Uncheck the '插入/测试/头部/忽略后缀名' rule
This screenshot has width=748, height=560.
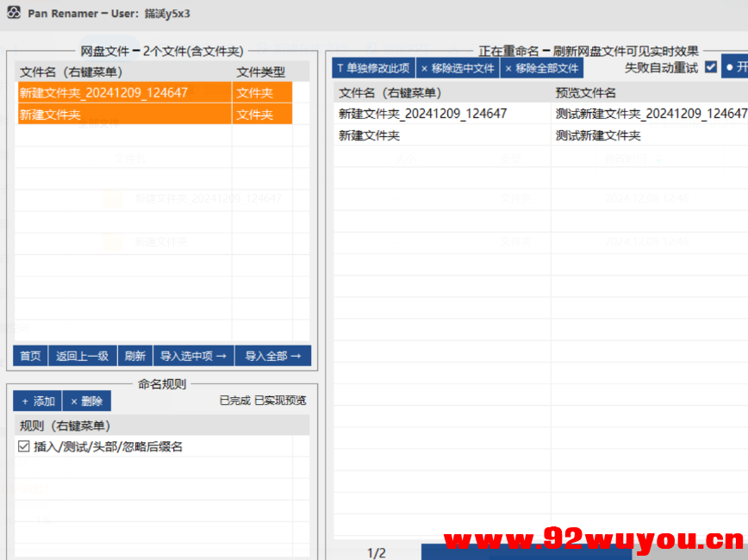click(x=22, y=446)
